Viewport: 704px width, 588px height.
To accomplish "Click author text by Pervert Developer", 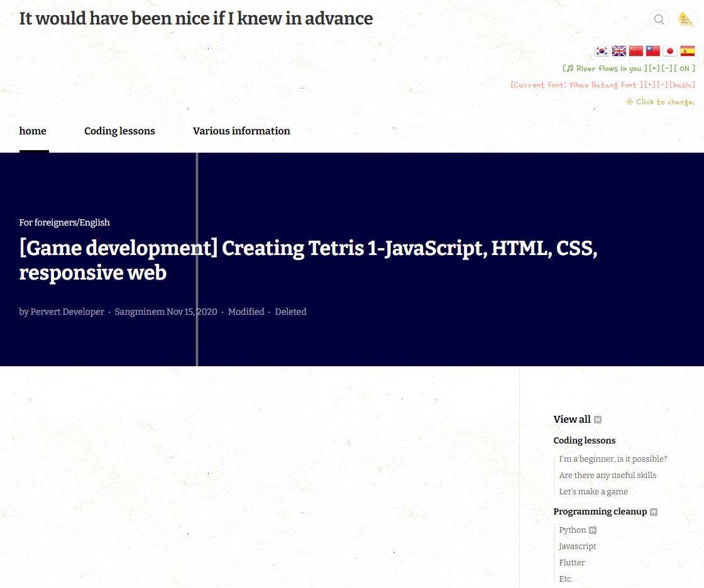I will click(x=62, y=312).
